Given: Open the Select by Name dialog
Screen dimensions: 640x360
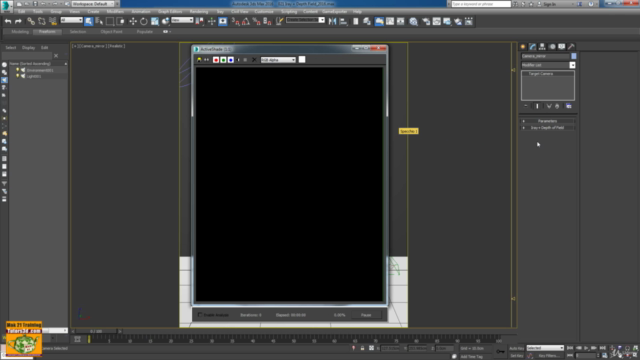Looking at the screenshot, I should (x=99, y=21).
